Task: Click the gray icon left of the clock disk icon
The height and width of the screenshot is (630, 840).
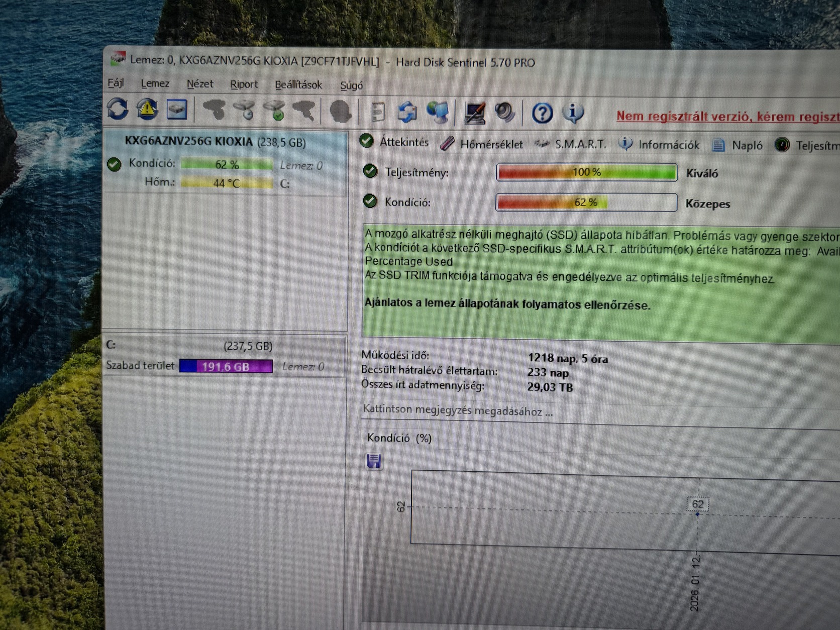Action: point(214,110)
